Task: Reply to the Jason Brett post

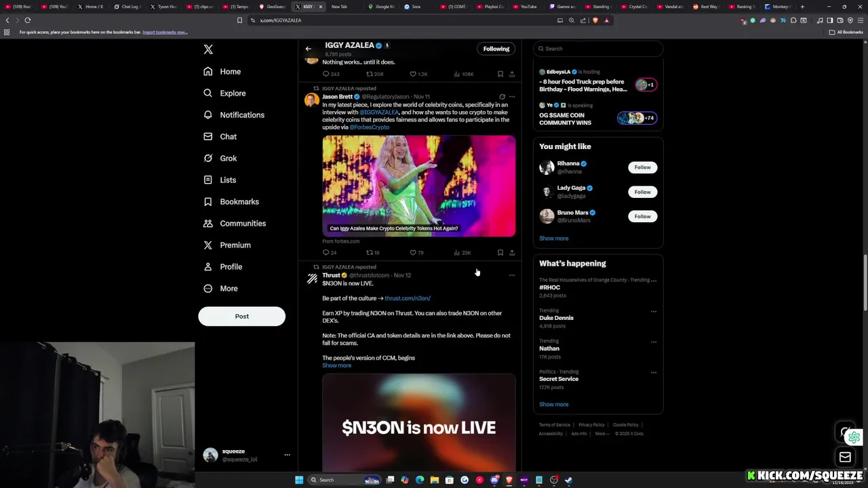Action: pos(329,252)
